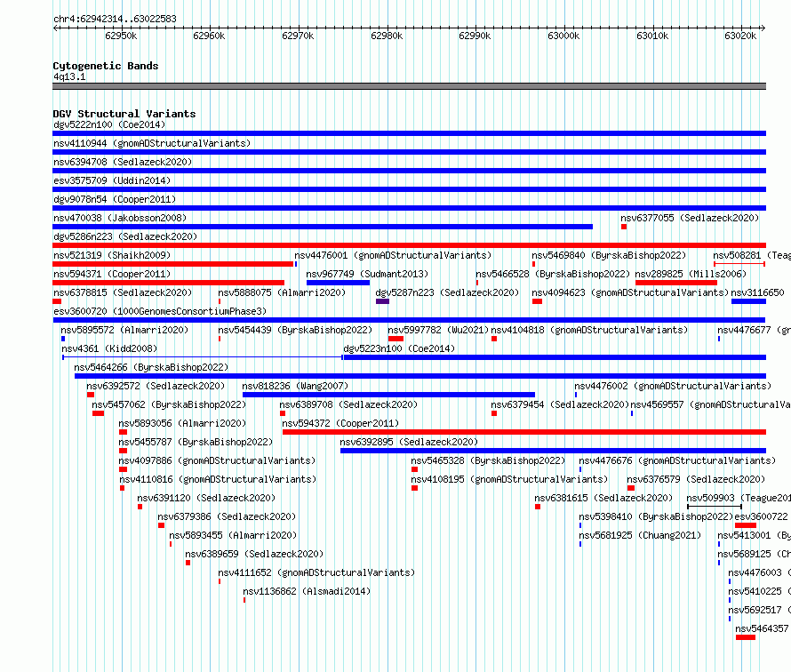Click nsv1136862 (Alsmadi2014) label

(x=307, y=591)
